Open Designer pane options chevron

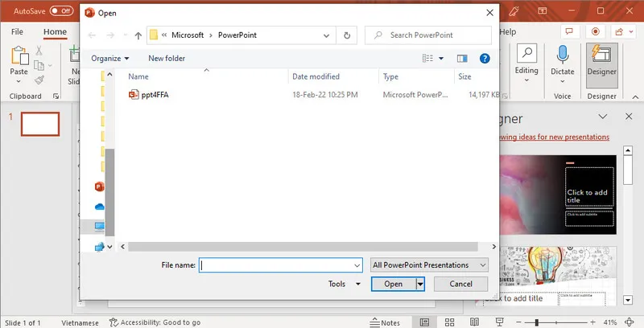pos(602,117)
